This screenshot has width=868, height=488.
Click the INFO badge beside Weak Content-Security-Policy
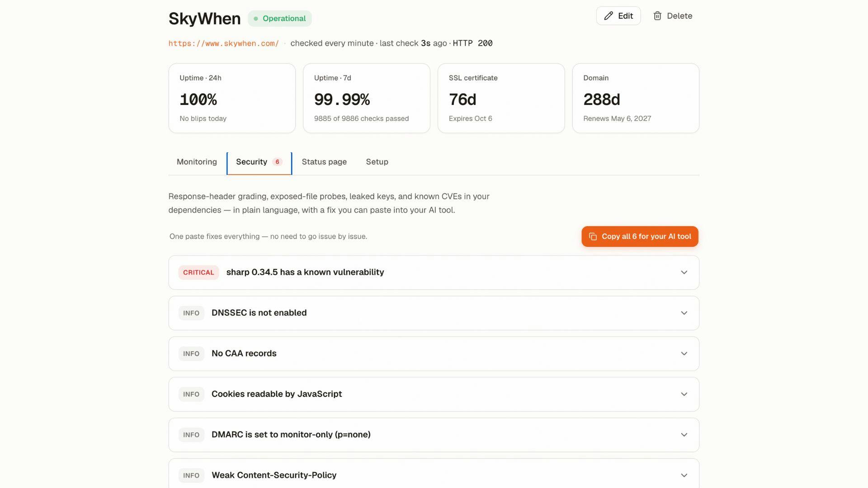click(x=191, y=475)
